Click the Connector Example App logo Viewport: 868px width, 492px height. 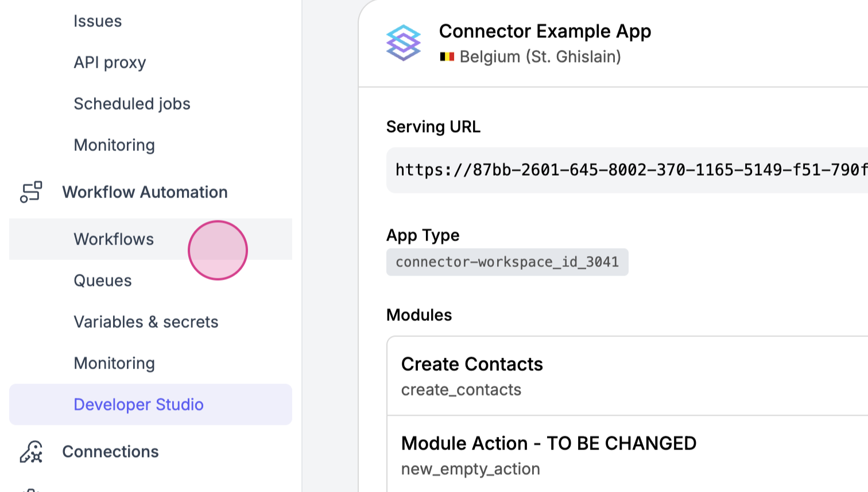404,43
